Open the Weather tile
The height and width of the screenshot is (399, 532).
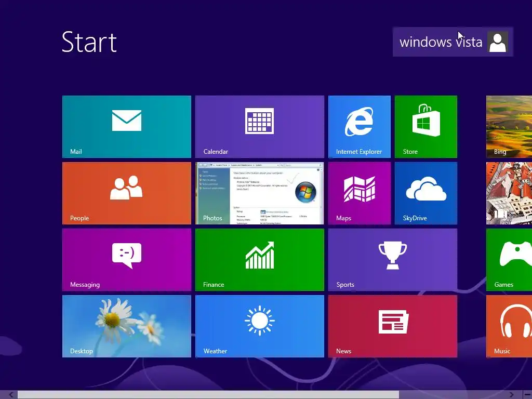pos(260,326)
